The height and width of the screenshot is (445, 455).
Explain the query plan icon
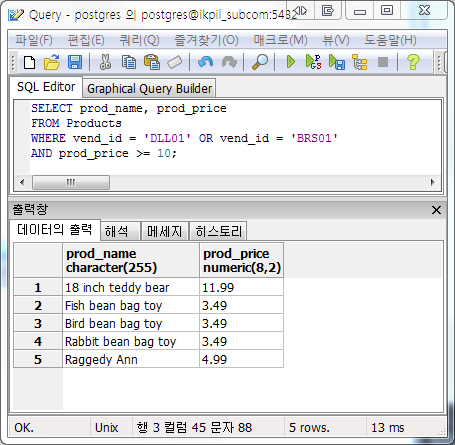coord(360,62)
